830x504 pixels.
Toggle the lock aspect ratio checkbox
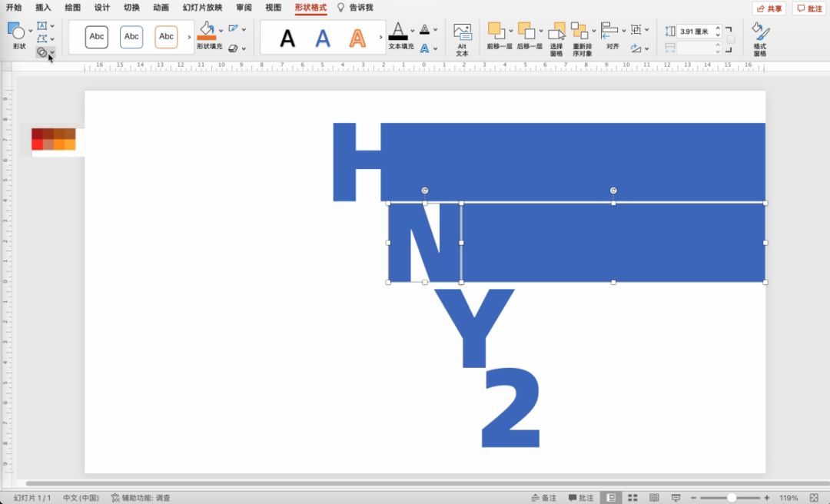(x=730, y=40)
